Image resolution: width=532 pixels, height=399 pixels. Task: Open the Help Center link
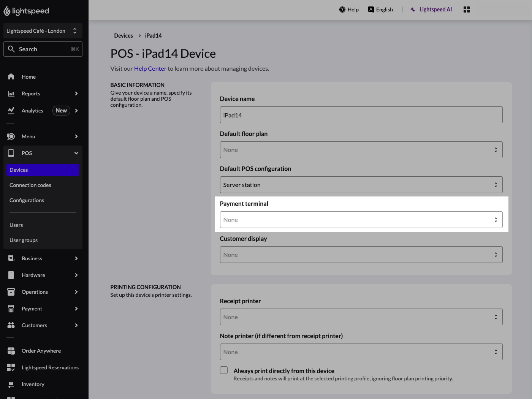point(150,68)
